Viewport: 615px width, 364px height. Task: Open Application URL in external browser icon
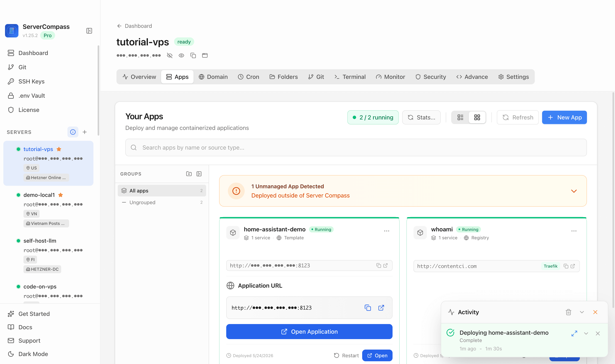click(381, 308)
